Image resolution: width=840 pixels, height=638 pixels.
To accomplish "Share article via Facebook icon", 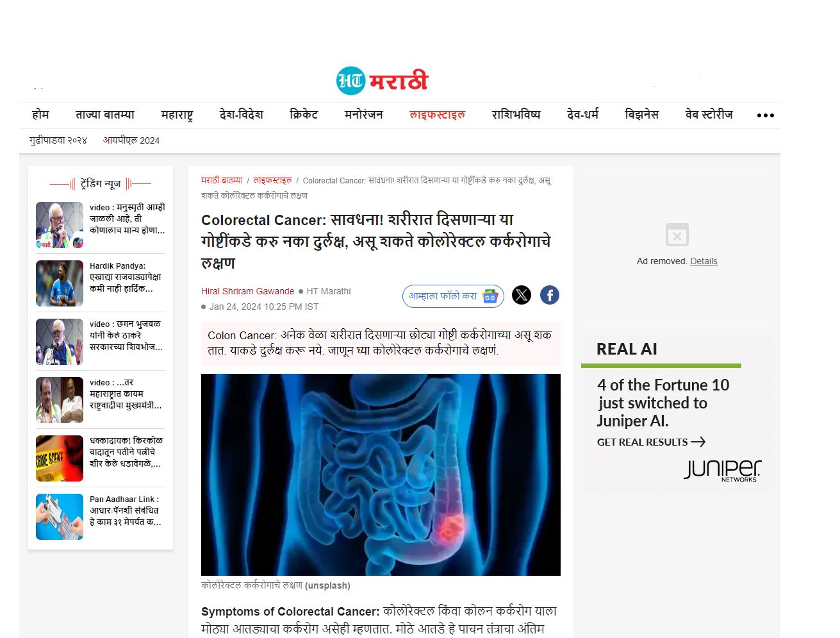I will (550, 295).
